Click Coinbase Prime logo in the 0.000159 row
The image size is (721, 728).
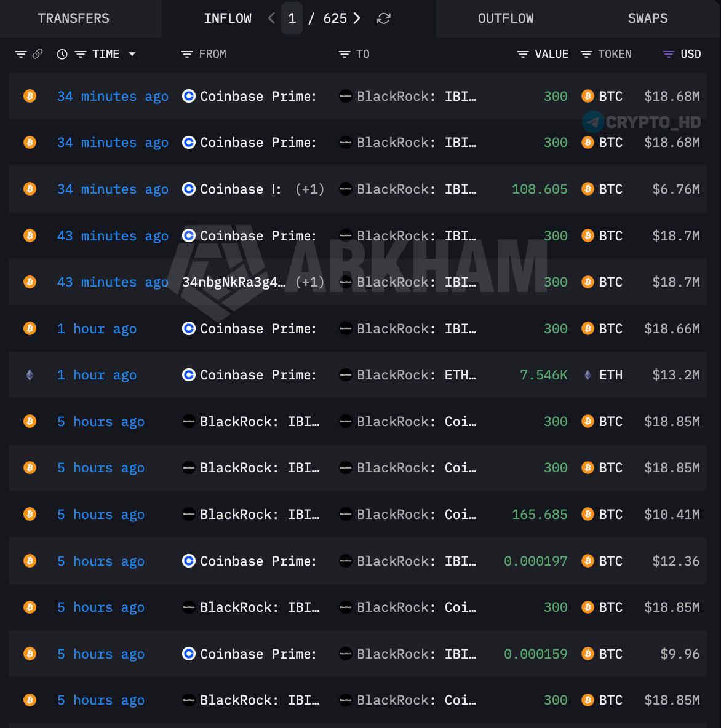tap(189, 654)
